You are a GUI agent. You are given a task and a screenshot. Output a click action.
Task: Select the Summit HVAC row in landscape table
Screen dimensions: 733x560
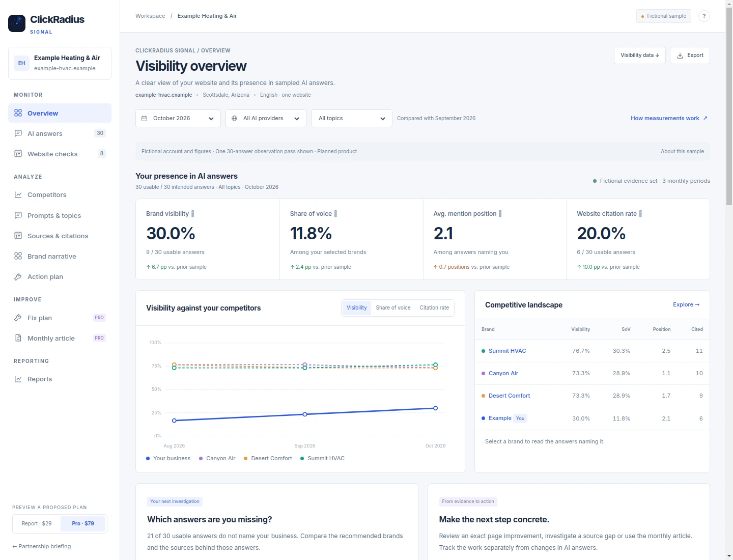tap(592, 351)
